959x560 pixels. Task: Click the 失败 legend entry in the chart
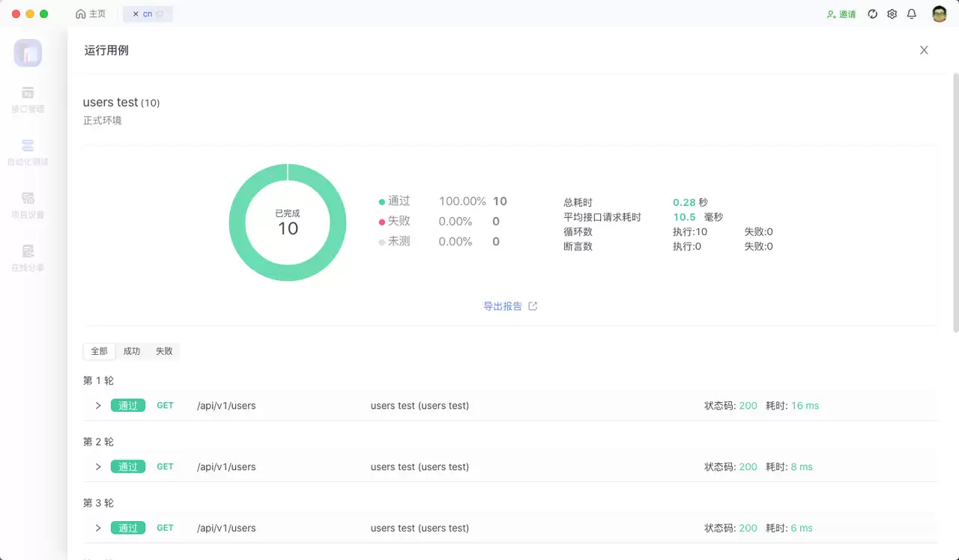click(x=395, y=222)
